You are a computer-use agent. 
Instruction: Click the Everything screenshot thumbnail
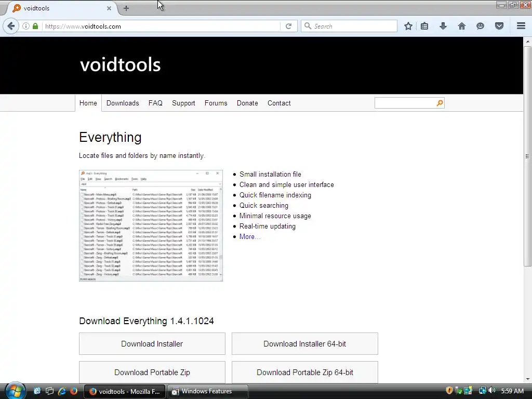pyautogui.click(x=151, y=225)
